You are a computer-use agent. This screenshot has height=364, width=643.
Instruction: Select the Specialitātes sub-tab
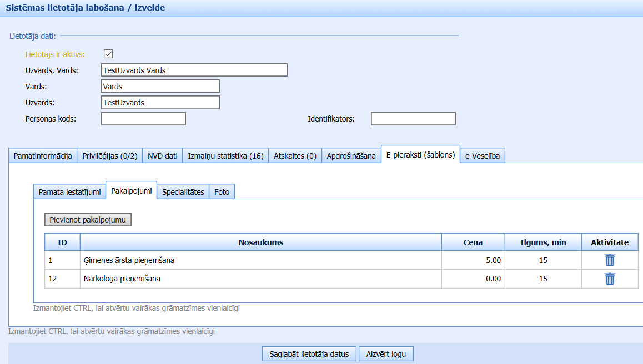[183, 192]
